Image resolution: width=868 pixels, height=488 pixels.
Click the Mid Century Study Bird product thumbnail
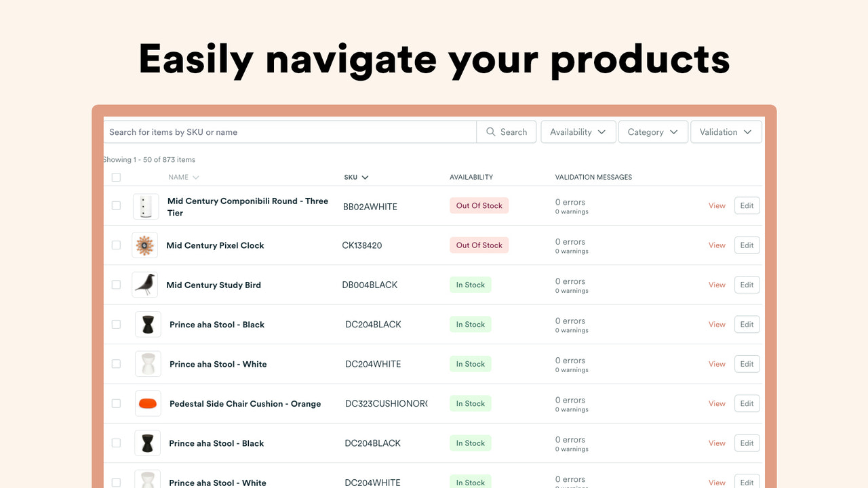click(147, 285)
